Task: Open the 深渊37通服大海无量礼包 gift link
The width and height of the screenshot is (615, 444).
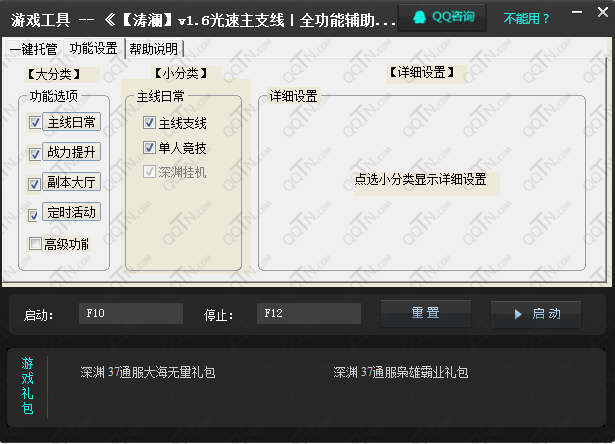Action: click(x=148, y=373)
